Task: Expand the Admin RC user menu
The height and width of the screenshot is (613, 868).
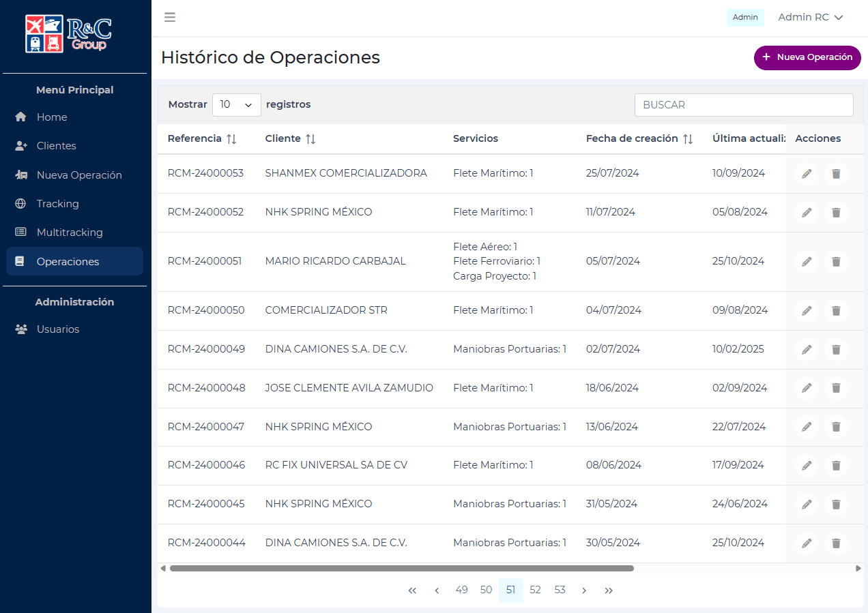Action: click(811, 17)
